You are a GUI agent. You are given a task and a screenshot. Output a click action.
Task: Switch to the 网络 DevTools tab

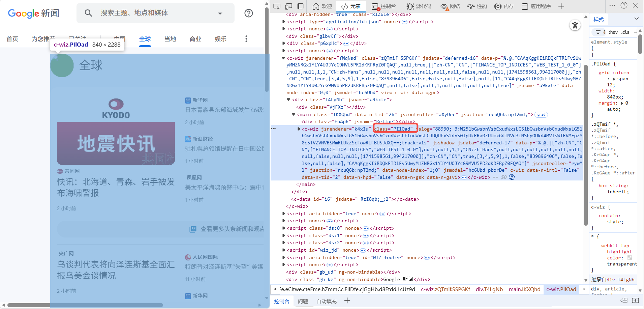click(x=450, y=6)
